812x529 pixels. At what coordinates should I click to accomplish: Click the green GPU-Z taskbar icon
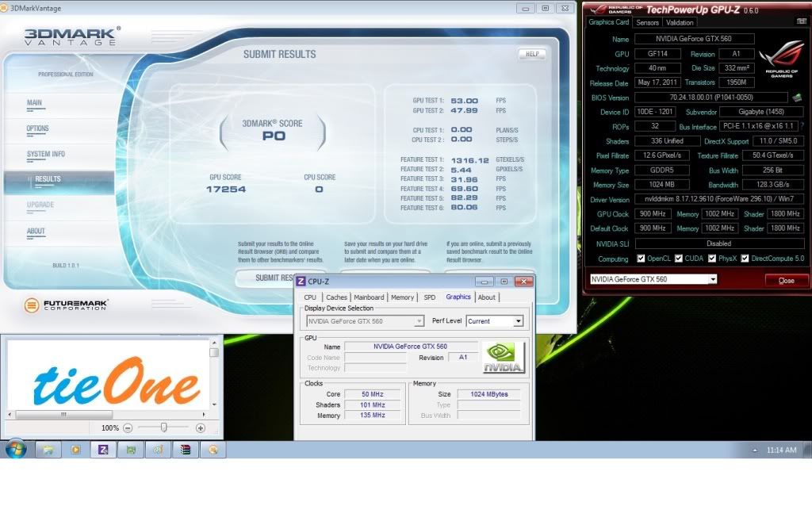point(131,450)
